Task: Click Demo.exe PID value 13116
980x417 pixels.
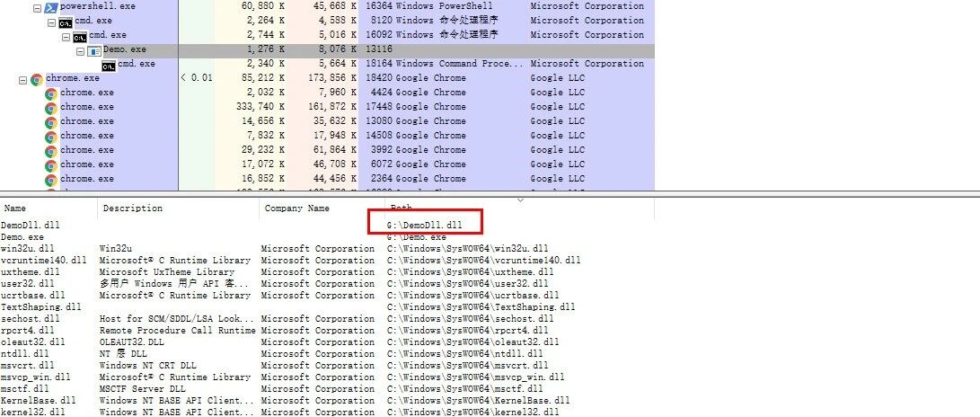Action: click(x=379, y=49)
